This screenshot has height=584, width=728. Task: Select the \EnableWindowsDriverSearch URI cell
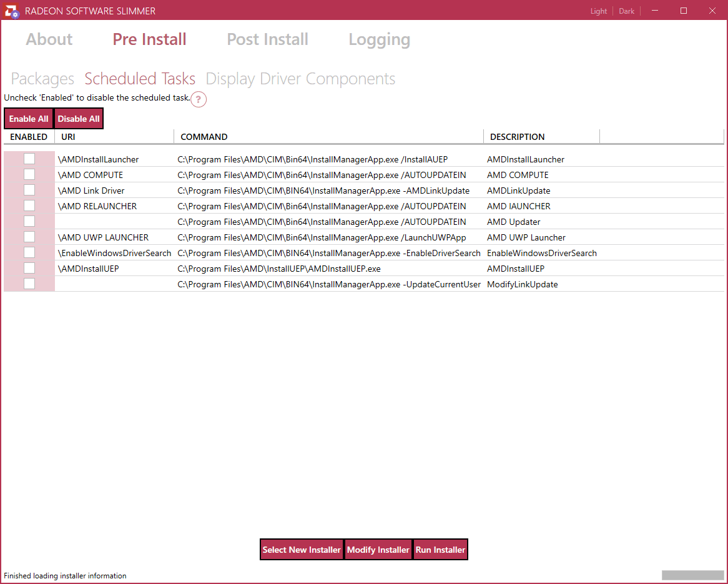pos(114,253)
